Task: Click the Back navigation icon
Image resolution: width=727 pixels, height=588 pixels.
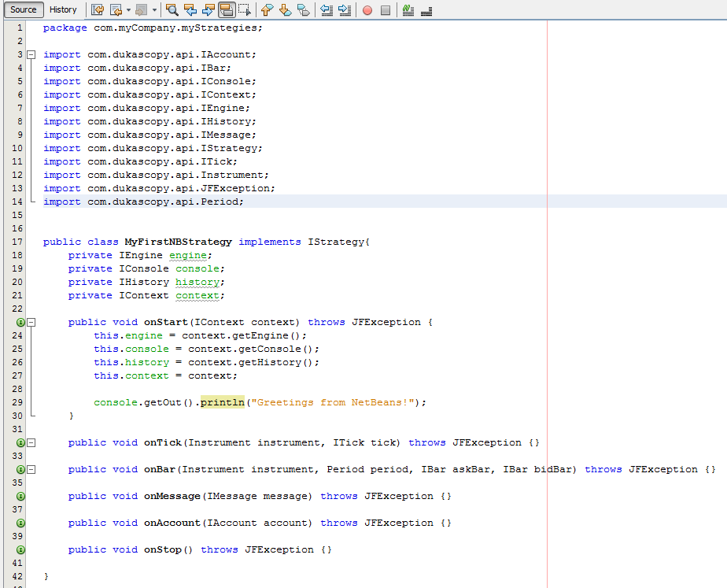Action: (116, 9)
